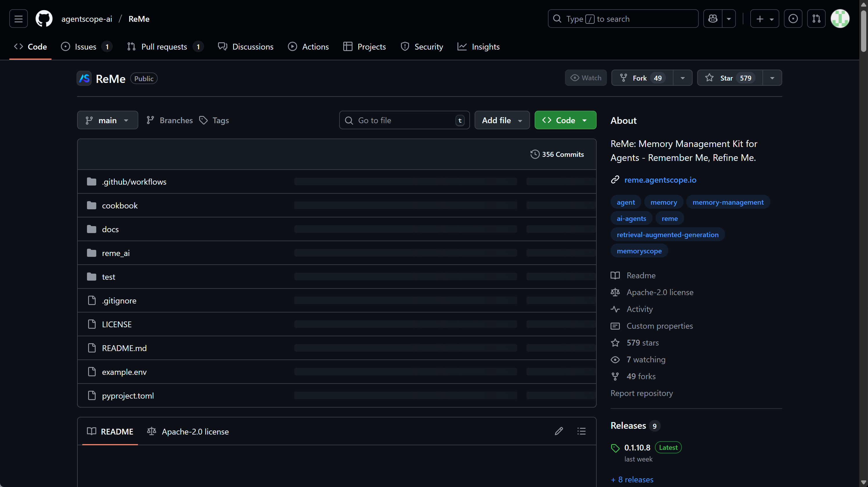Screen dimensions: 868x487
Task: Open the pyproject.toml file name
Action: pos(128,396)
